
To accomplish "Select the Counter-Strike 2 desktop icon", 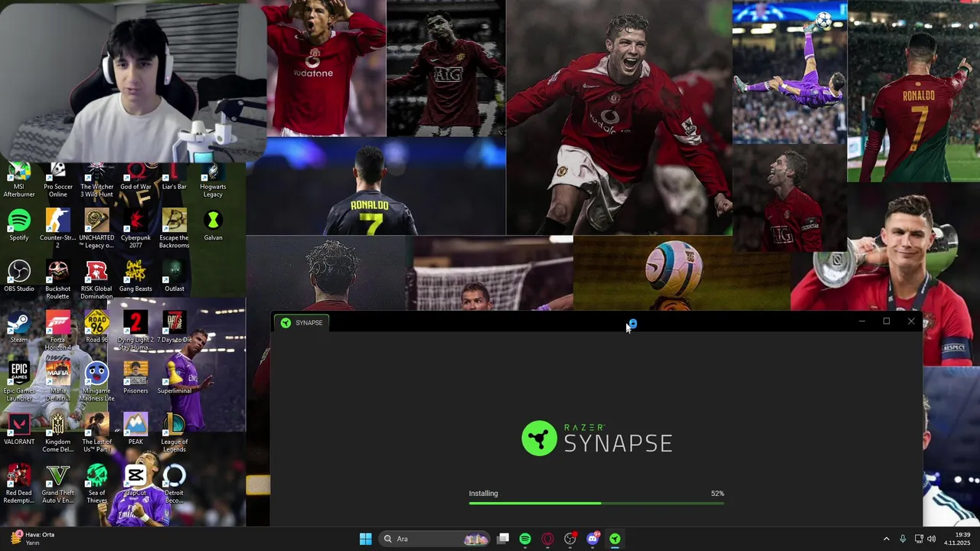I will [x=57, y=229].
